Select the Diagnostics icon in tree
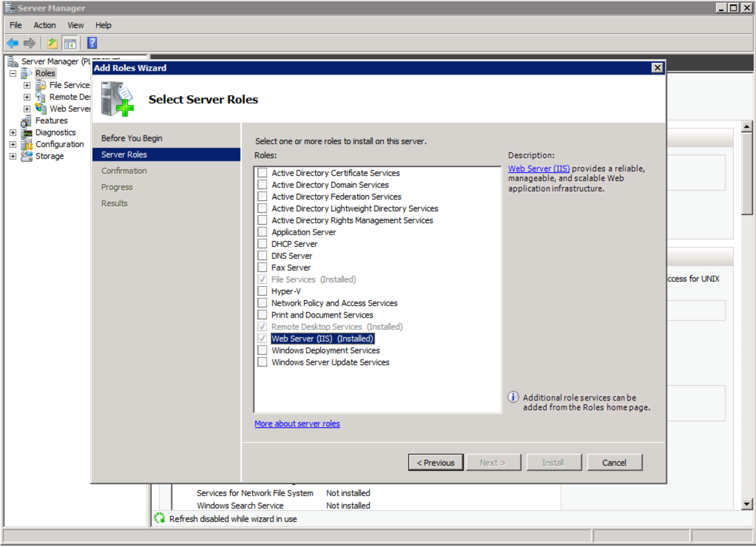The height and width of the screenshot is (547, 756). pyautogui.click(x=26, y=133)
